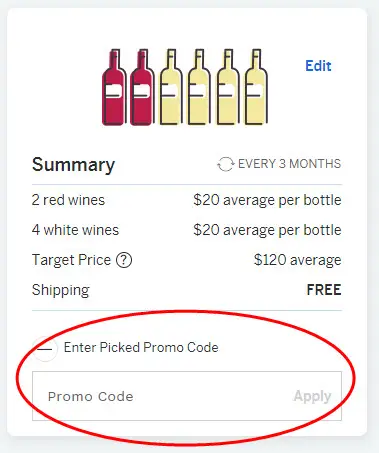Click the 4 white wines summary row
Image resolution: width=379 pixels, height=453 pixels.
click(187, 230)
